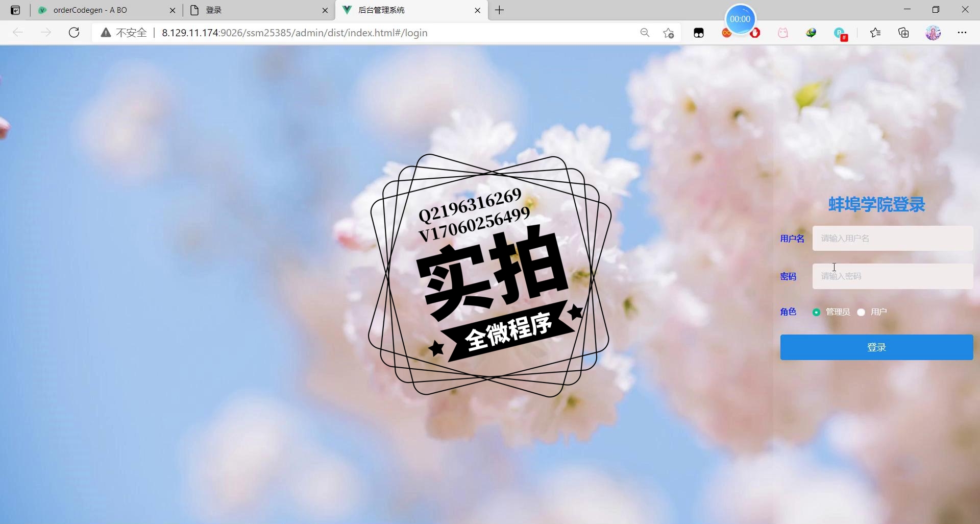The width and height of the screenshot is (980, 524).
Task: Open the pink cat extension icon
Action: pyautogui.click(x=783, y=33)
